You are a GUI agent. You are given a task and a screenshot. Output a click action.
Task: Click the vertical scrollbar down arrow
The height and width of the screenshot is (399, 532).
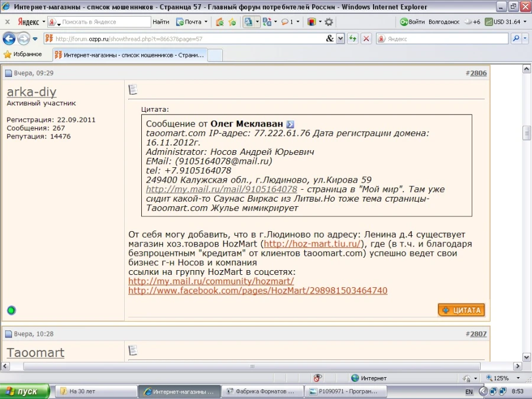(526, 357)
